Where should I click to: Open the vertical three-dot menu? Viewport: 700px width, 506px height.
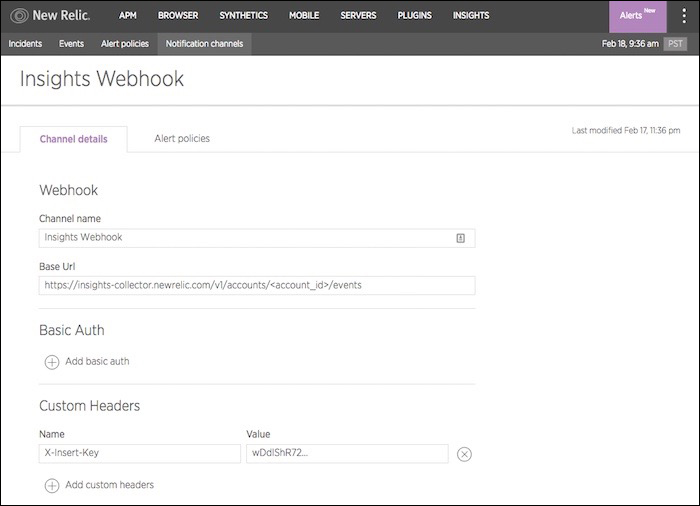click(684, 16)
